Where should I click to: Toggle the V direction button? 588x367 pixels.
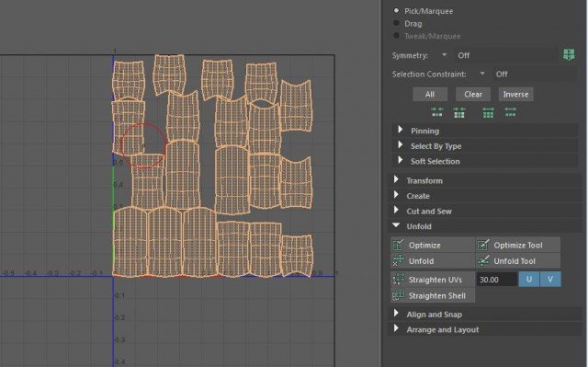tap(550, 280)
